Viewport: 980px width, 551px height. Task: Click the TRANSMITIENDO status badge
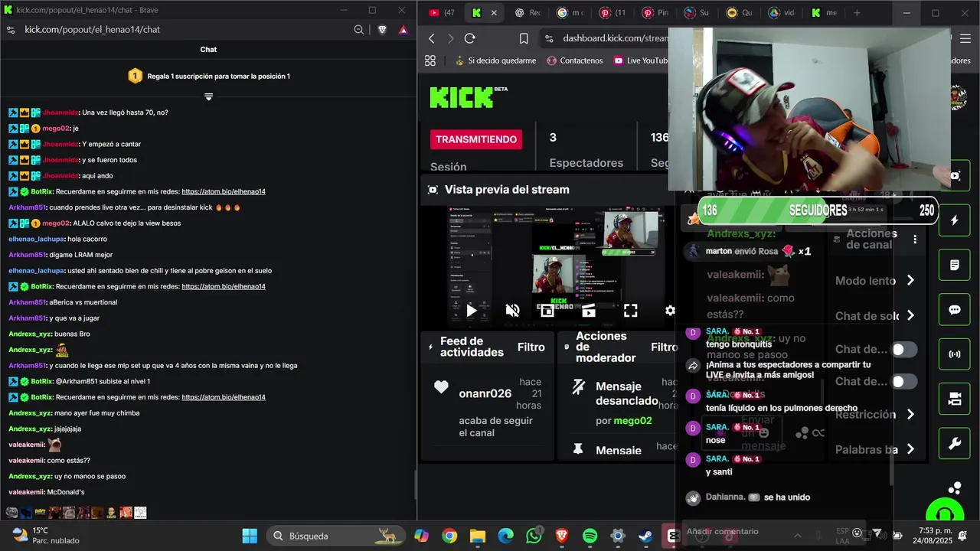pyautogui.click(x=477, y=139)
